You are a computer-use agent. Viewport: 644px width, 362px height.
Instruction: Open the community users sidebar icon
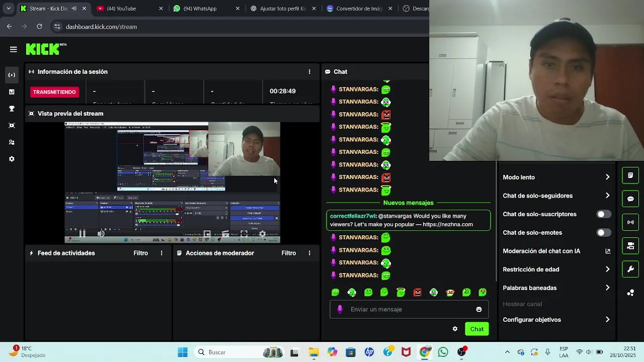[12, 142]
